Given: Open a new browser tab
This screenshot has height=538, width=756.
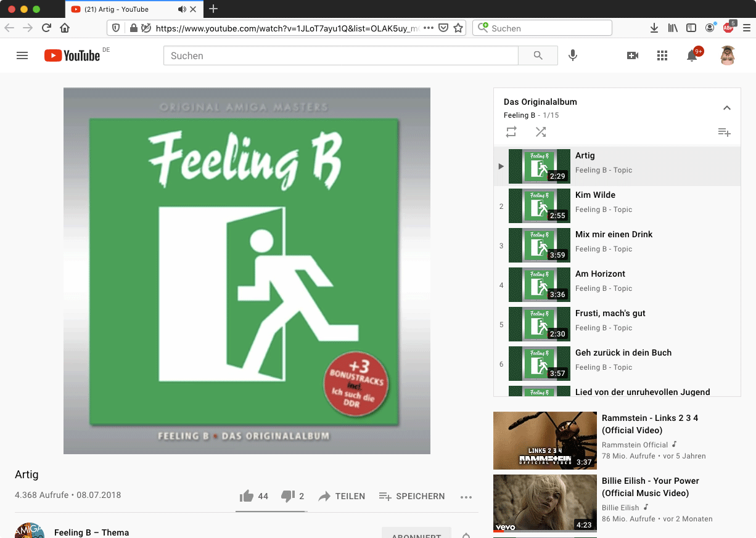Looking at the screenshot, I should pyautogui.click(x=213, y=9).
